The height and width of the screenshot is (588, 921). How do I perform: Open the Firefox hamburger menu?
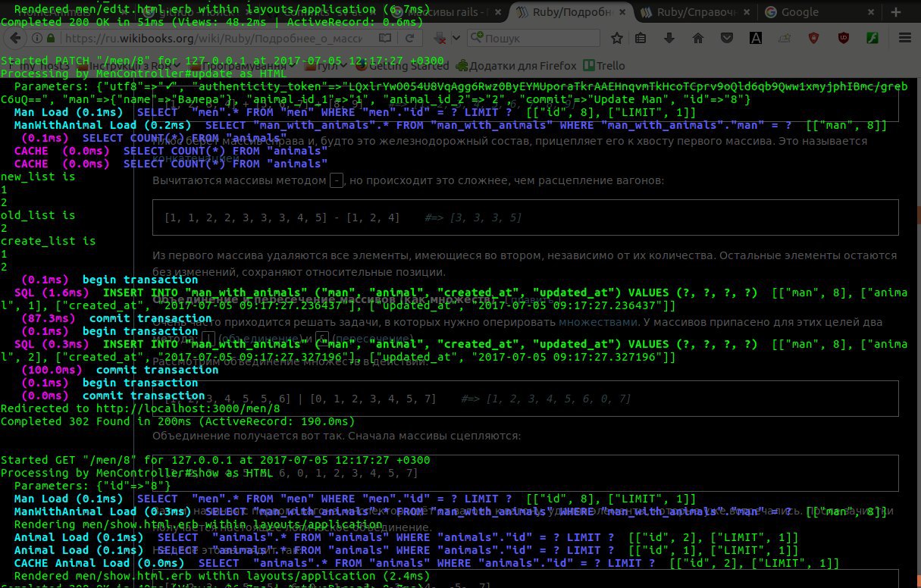tap(904, 38)
